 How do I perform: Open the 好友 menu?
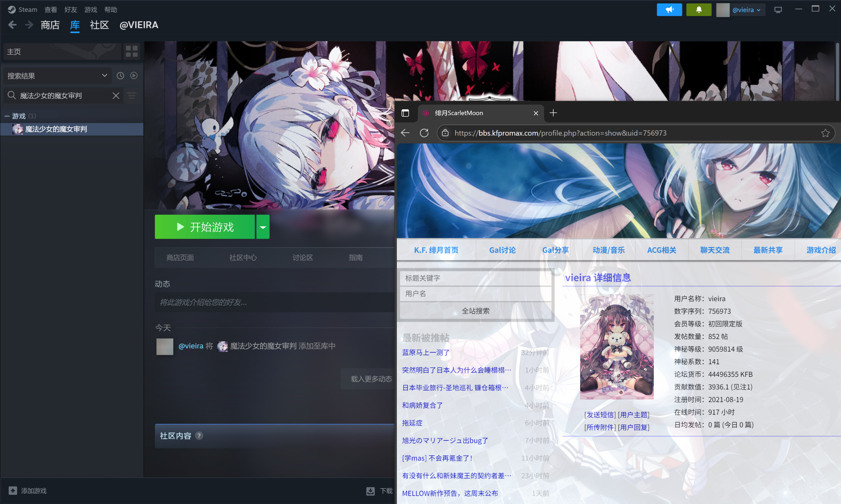[x=70, y=10]
